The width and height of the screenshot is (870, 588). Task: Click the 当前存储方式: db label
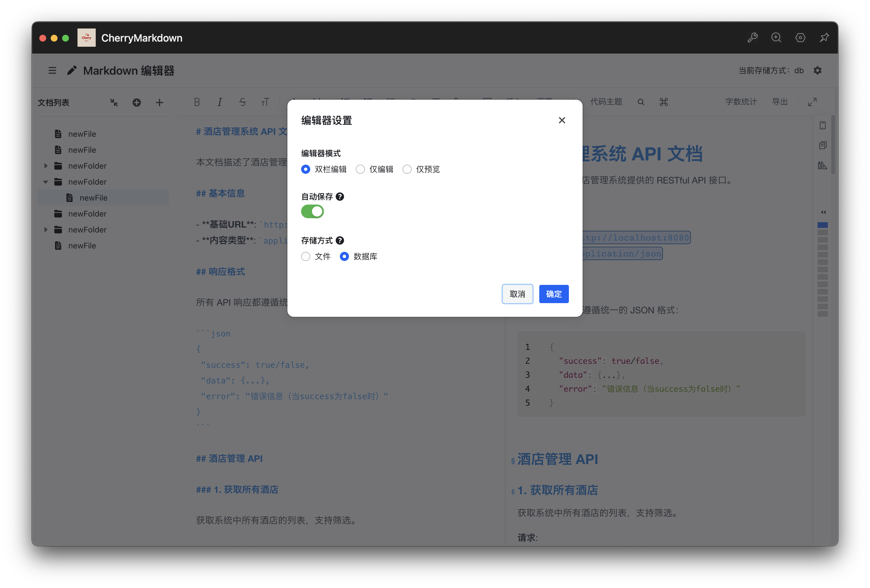771,70
